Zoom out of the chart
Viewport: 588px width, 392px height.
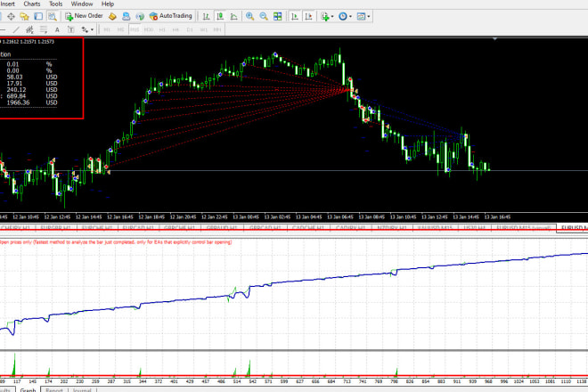264,17
